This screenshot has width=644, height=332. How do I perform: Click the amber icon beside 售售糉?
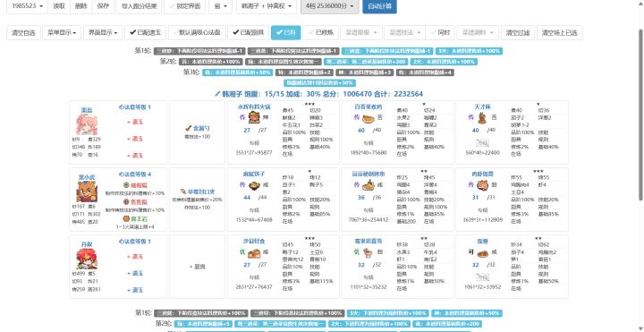[x=126, y=202]
